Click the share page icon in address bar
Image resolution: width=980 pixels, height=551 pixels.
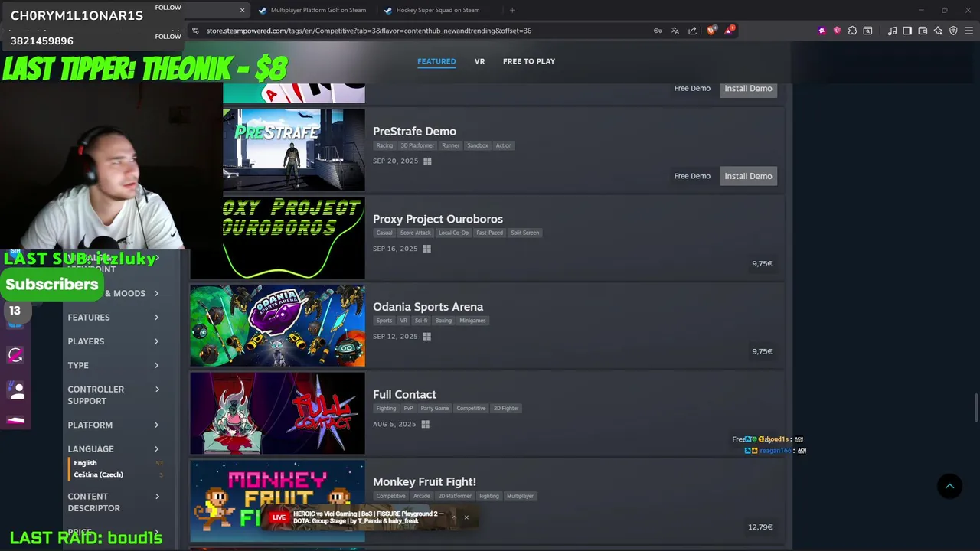click(x=693, y=31)
